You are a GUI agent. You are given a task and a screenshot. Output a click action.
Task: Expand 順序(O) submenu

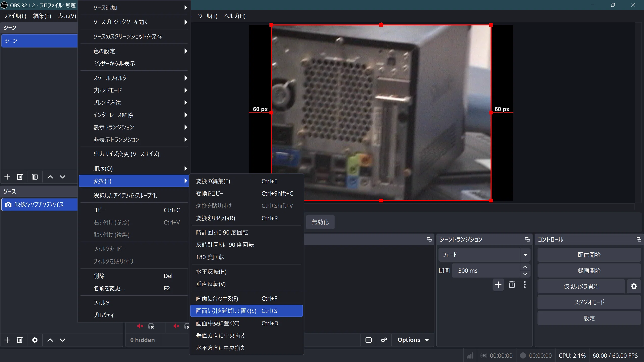click(134, 168)
